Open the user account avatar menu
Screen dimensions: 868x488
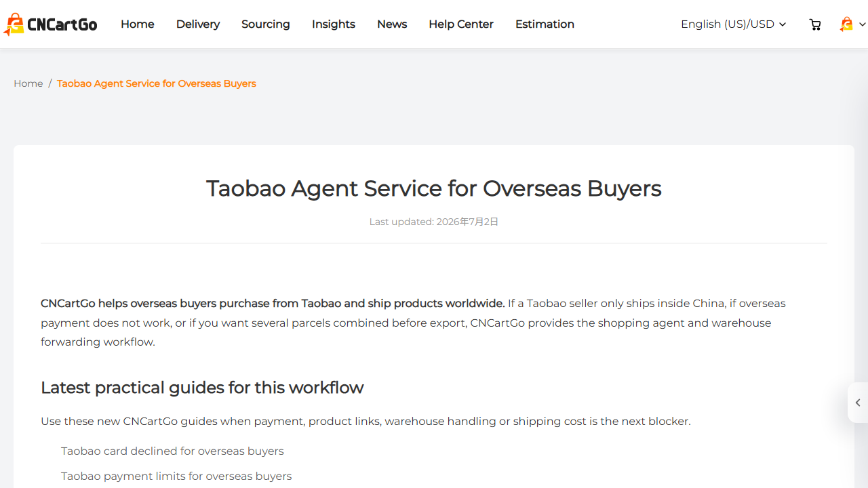(x=852, y=24)
